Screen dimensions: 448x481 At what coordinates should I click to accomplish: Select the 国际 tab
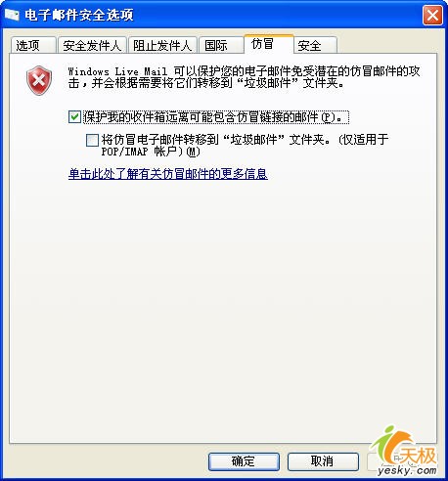(x=221, y=45)
